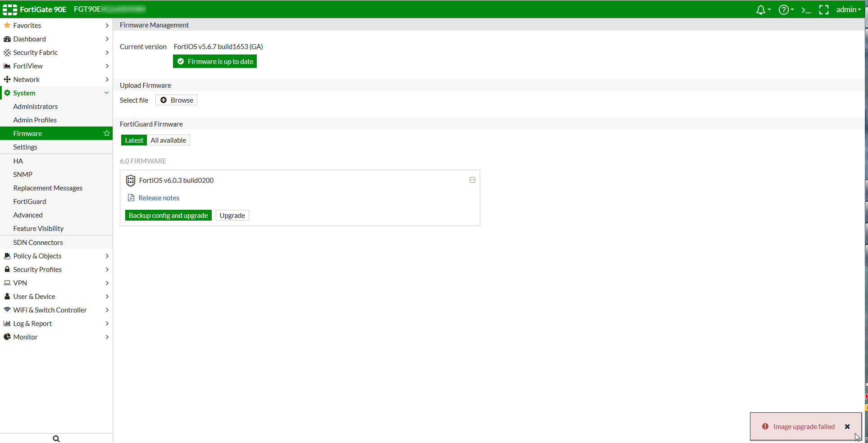Click the Upgrade button

[x=232, y=215]
